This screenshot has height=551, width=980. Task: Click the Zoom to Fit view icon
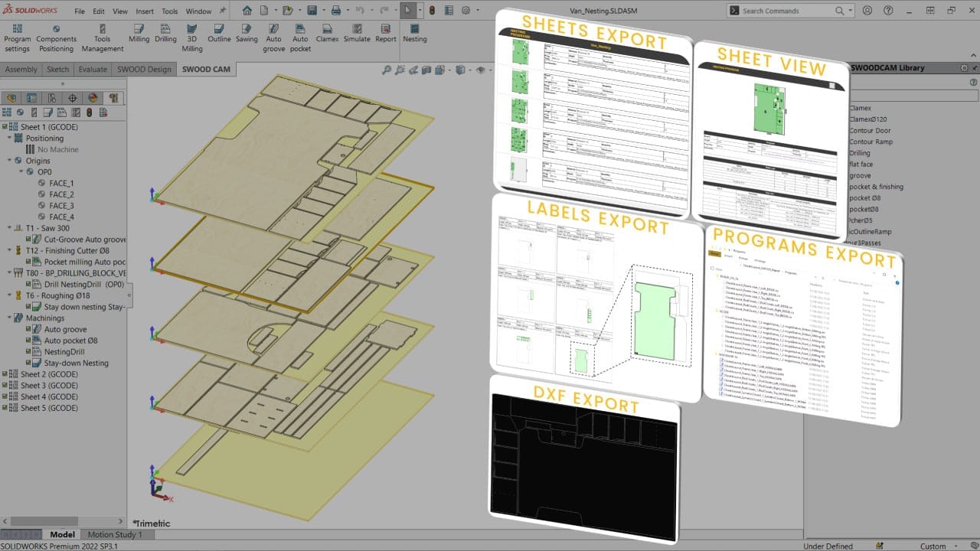click(387, 70)
